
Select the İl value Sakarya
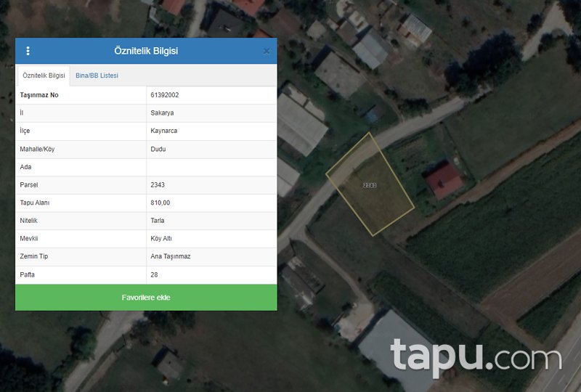pos(162,113)
